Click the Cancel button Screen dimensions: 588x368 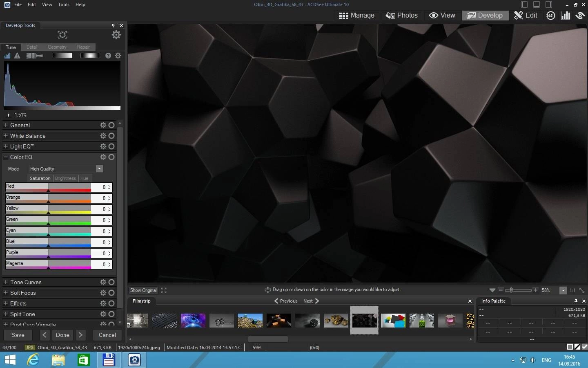click(x=107, y=335)
